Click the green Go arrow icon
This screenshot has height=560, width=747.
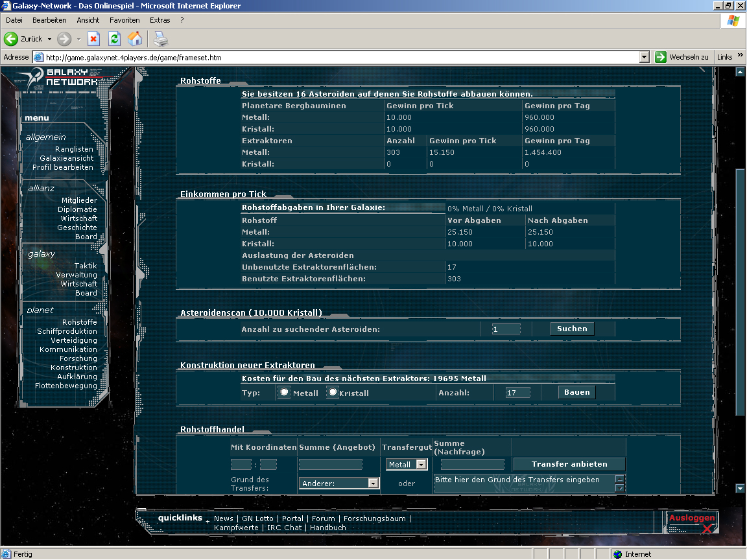(x=661, y=57)
